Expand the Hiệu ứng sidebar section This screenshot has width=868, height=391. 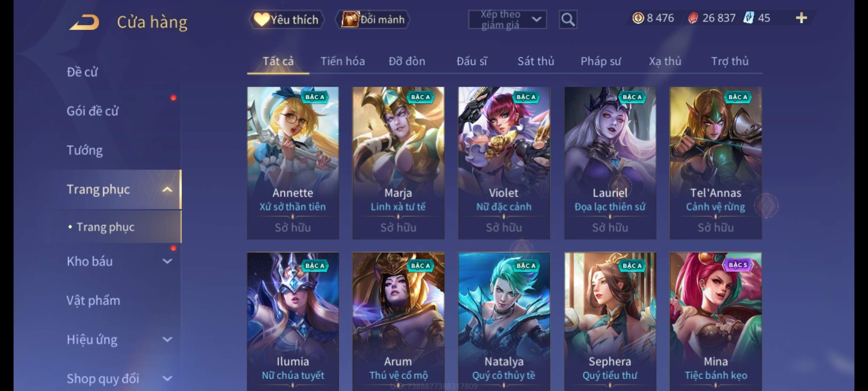pyautogui.click(x=167, y=340)
